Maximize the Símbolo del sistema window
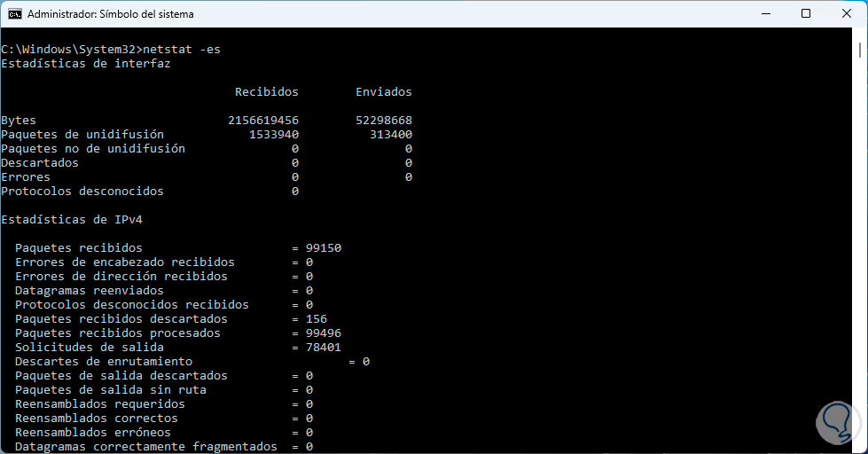 [806, 14]
